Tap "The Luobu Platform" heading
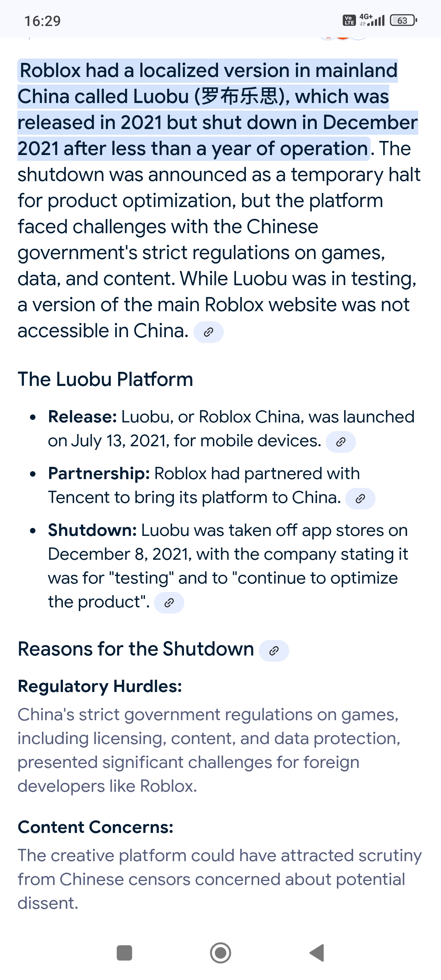 [x=106, y=379]
